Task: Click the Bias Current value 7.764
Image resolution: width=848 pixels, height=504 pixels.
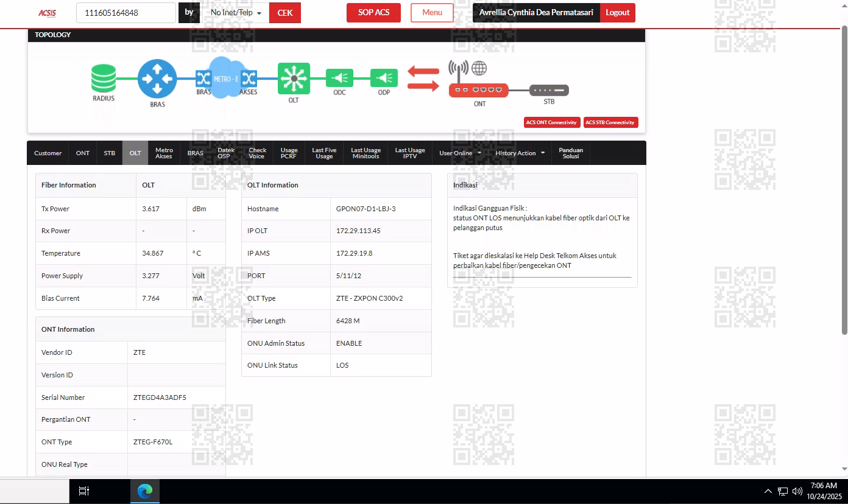Action: [150, 298]
